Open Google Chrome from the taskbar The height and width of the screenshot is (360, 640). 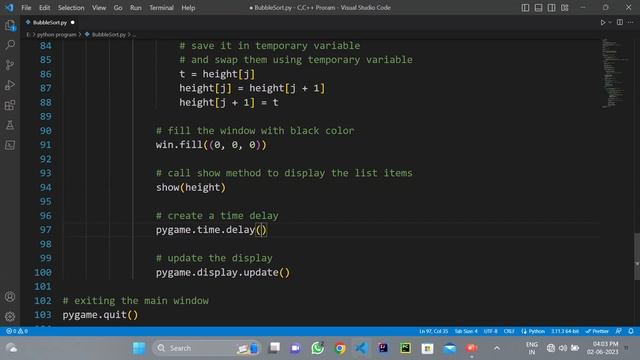click(x=340, y=348)
